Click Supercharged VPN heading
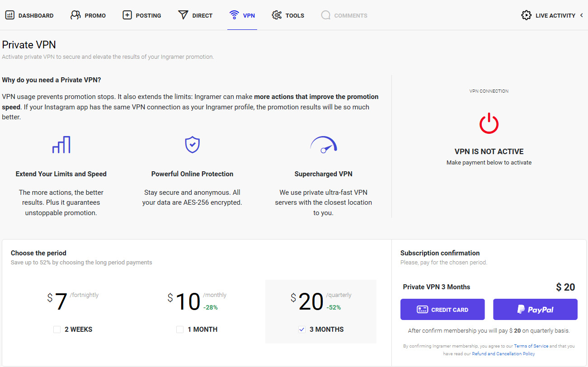588x367 pixels. tap(324, 174)
